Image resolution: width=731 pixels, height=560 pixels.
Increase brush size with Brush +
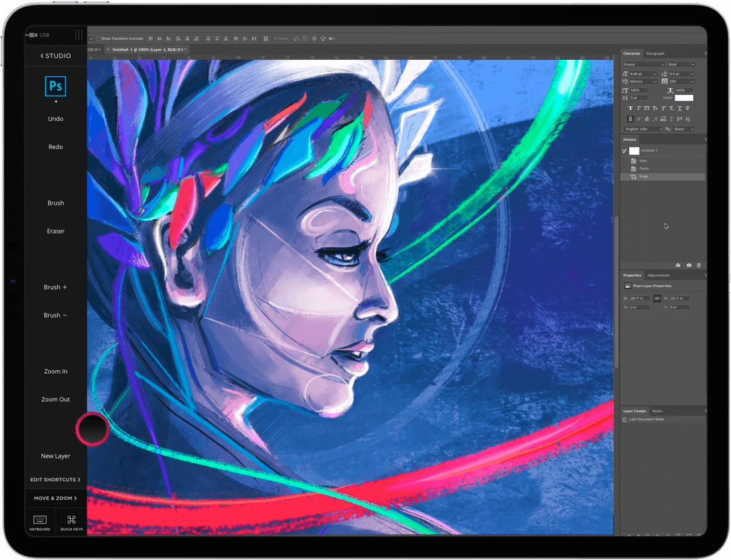point(56,287)
